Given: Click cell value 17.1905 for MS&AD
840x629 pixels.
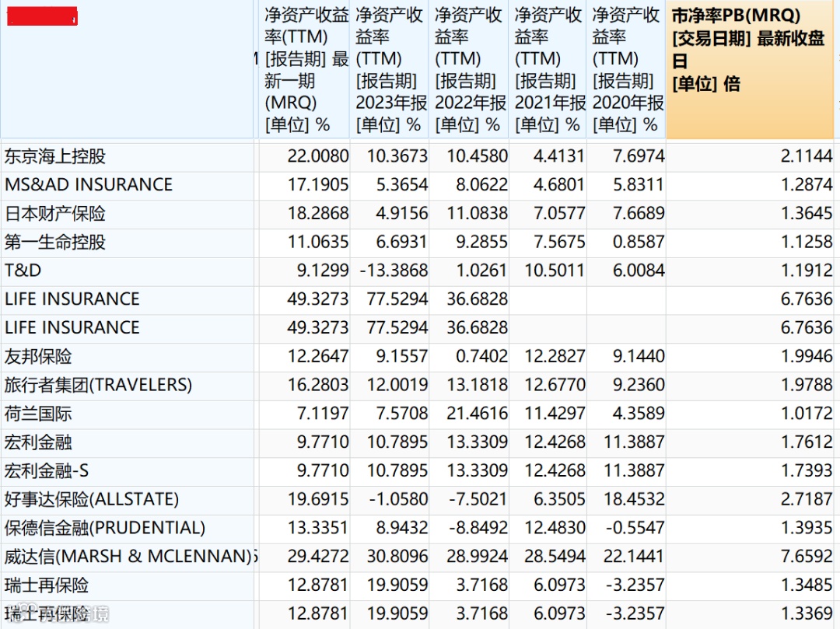Looking at the screenshot, I should click(x=318, y=185).
